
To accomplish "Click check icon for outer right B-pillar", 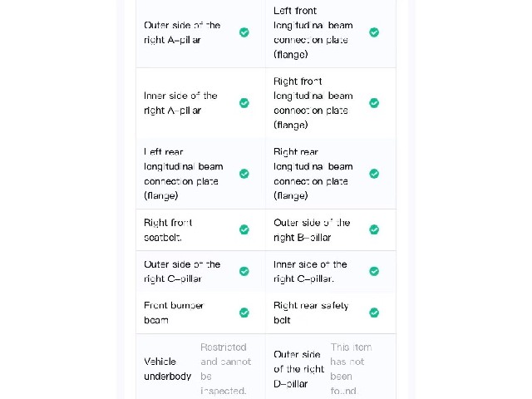I will pos(374,229).
